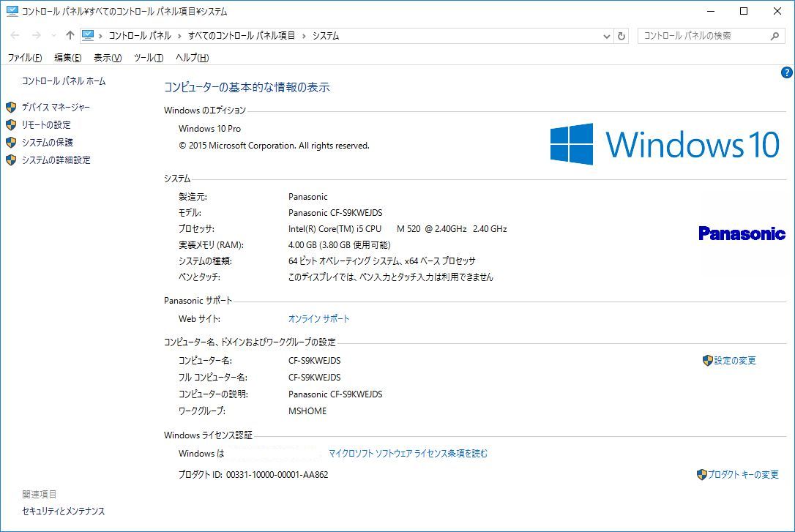This screenshot has width=795, height=532.
Task: Expand the address bar history dropdown
Action: [x=606, y=35]
